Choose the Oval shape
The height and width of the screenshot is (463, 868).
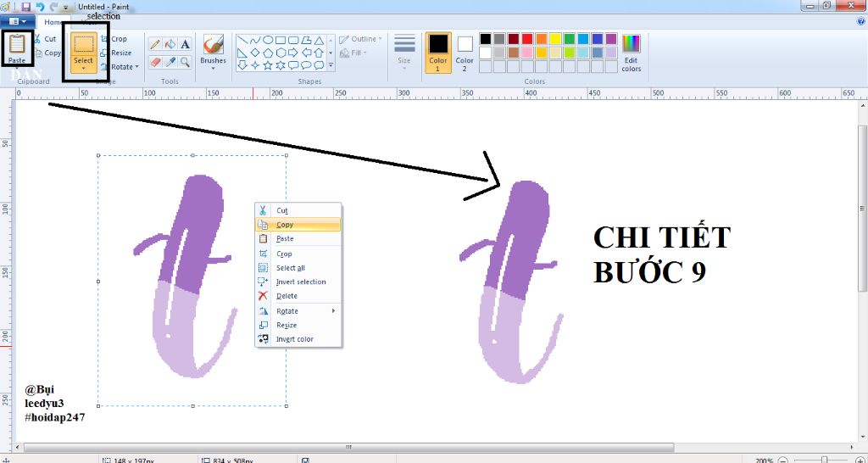point(267,41)
